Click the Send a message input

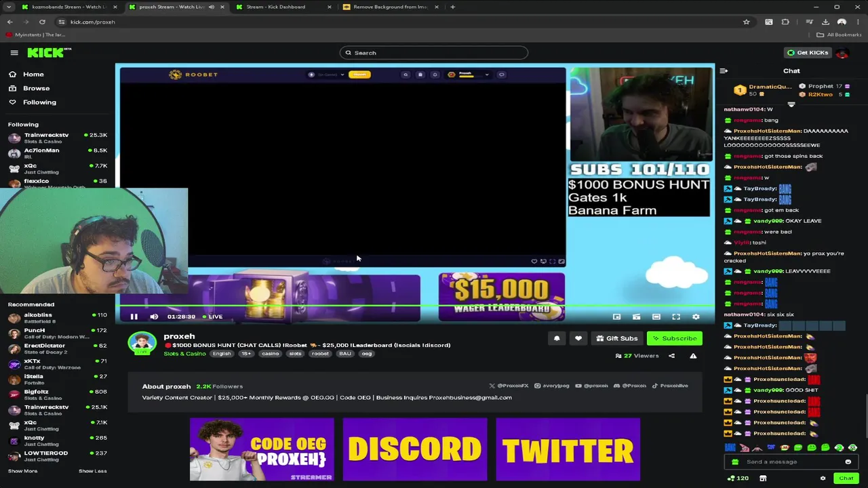coord(790,462)
